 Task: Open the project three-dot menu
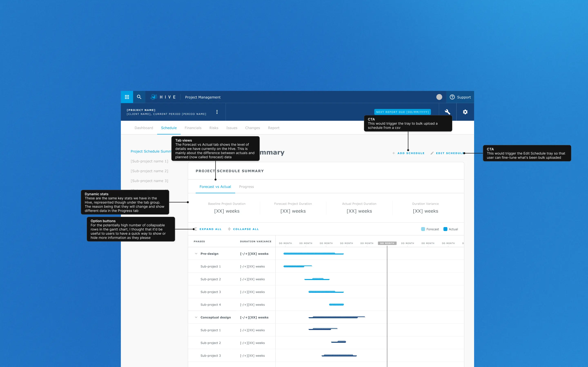tap(217, 112)
